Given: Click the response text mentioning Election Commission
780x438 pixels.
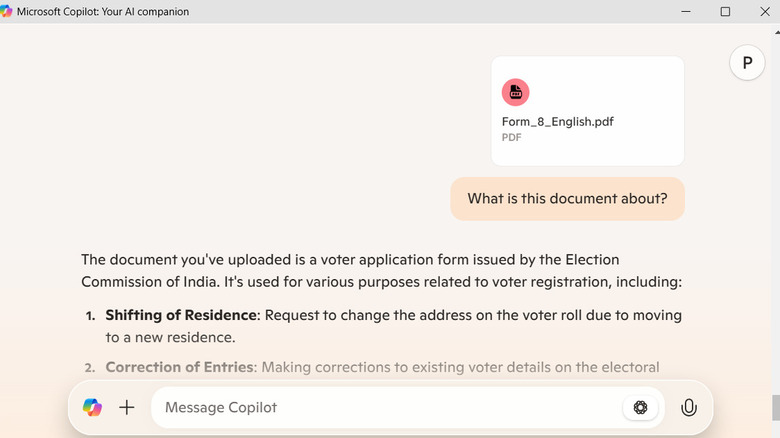Looking at the screenshot, I should click(x=380, y=270).
